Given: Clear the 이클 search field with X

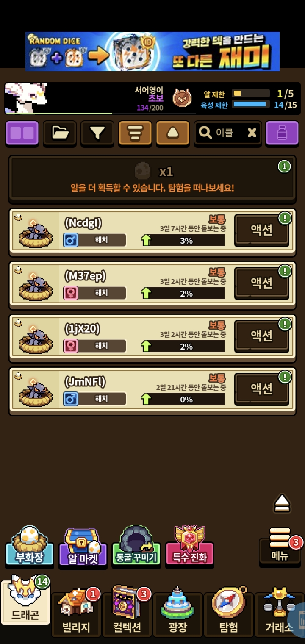Looking at the screenshot, I should click(x=252, y=133).
